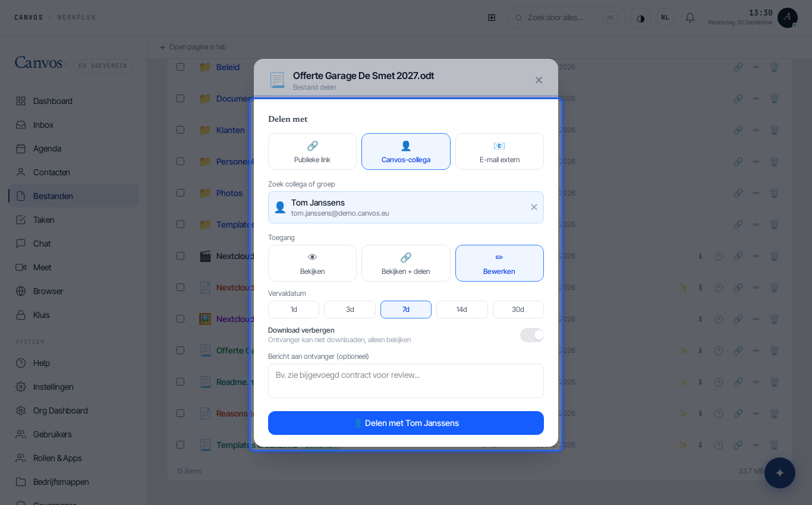Screen dimensions: 812x505
Task: Set access to Bewerken
Action: click(499, 263)
